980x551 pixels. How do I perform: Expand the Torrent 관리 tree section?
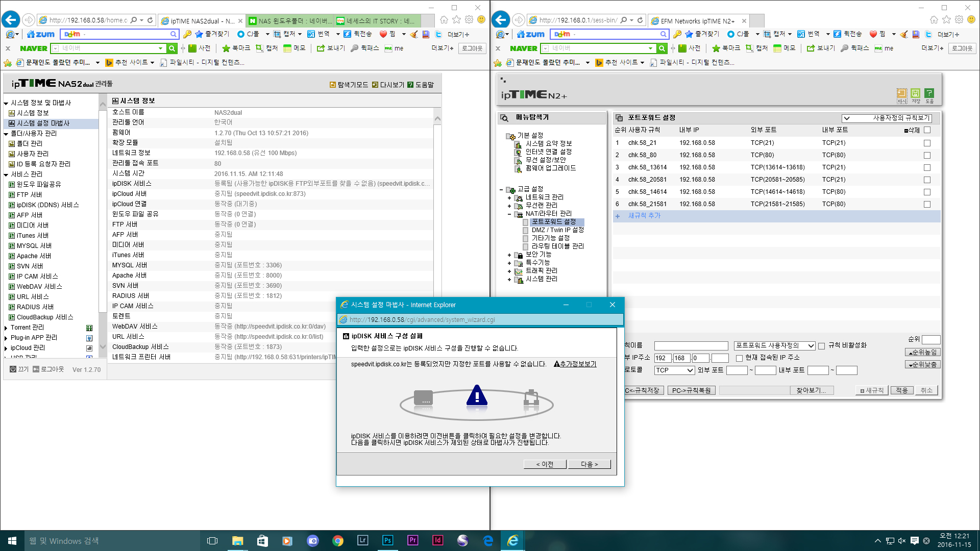tap(6, 328)
